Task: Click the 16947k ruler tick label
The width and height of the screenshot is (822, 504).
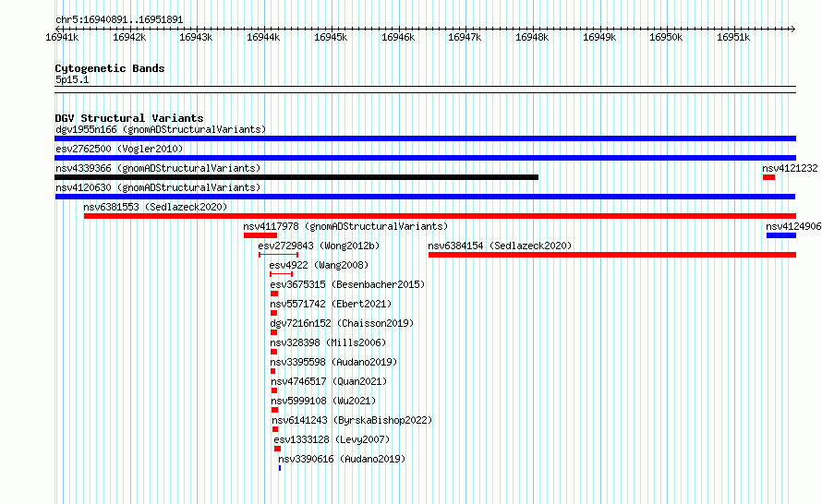Action: point(465,37)
